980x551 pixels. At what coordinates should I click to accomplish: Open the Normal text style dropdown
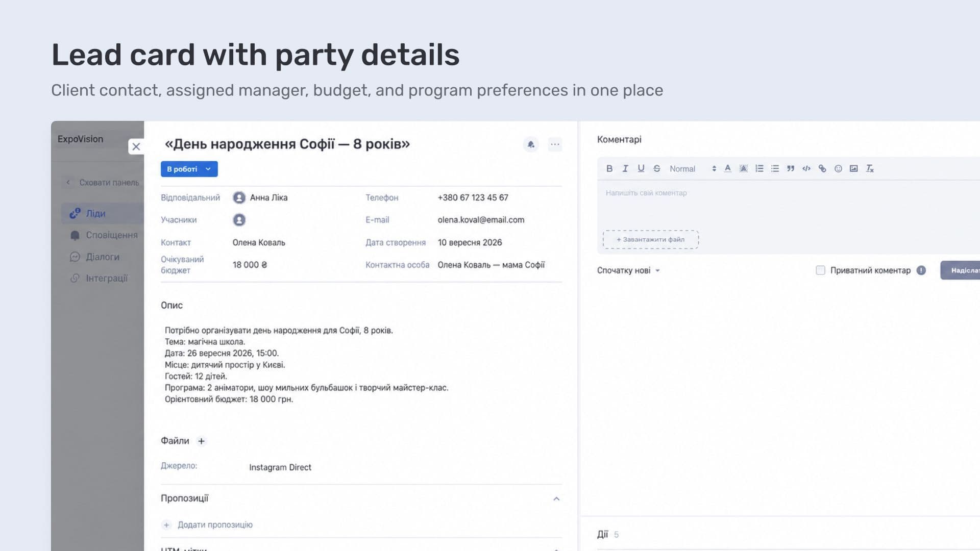693,169
